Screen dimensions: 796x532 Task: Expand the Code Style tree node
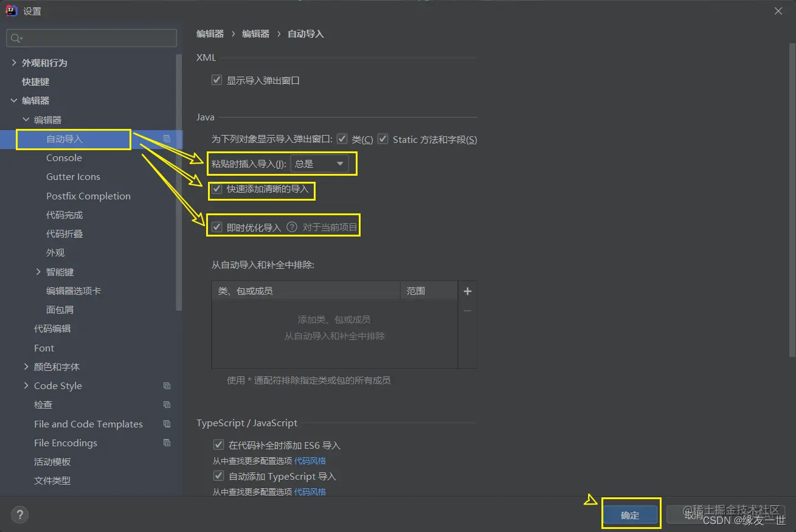pos(26,385)
